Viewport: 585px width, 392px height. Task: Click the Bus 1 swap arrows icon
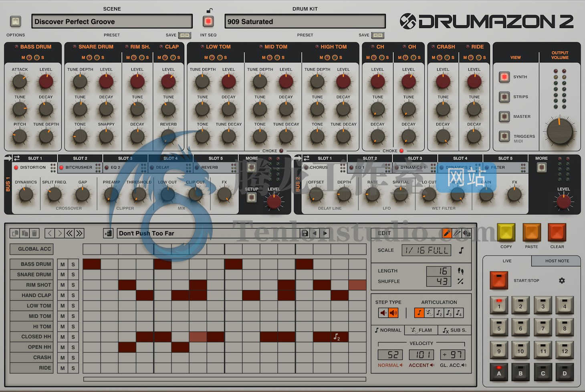pyautogui.click(x=17, y=158)
